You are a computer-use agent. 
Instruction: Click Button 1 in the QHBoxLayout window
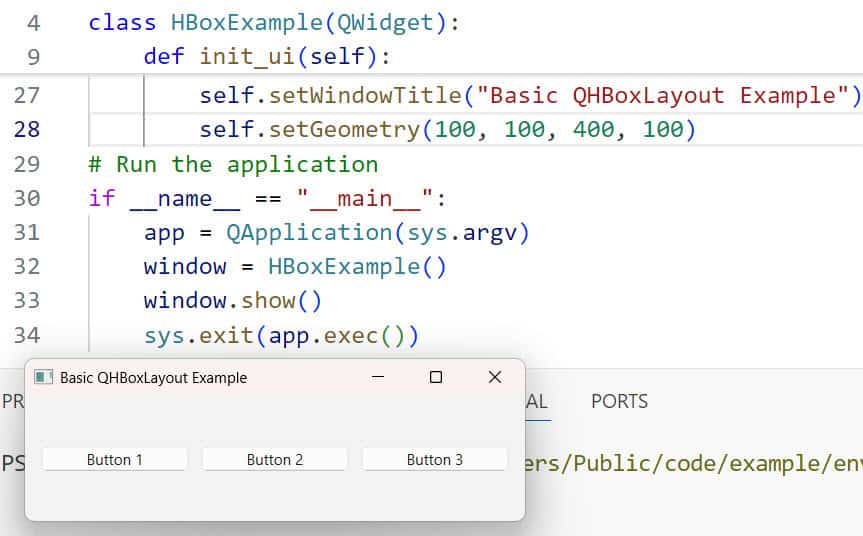tap(114, 460)
